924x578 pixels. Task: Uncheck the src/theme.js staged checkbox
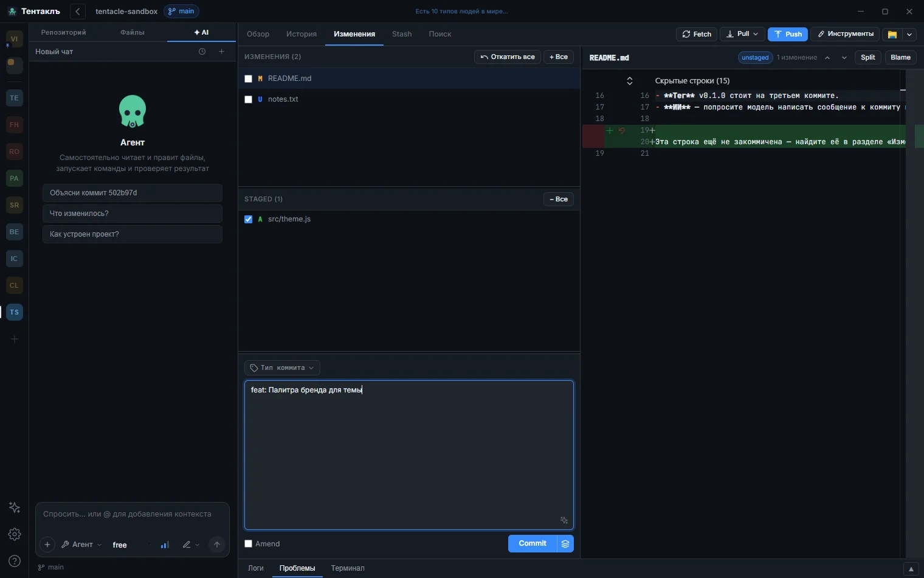point(248,219)
